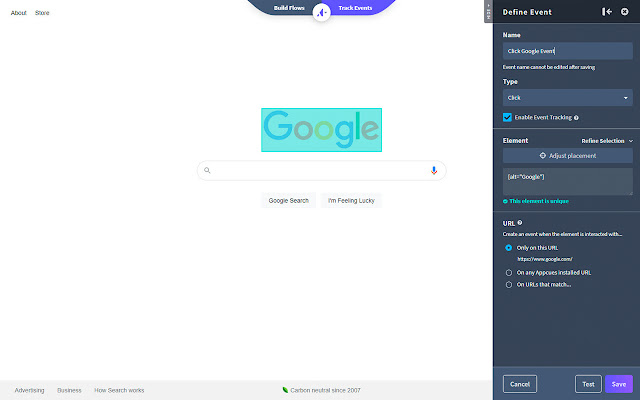Expand the Refine Selection options
The image size is (640, 400).
click(x=607, y=141)
